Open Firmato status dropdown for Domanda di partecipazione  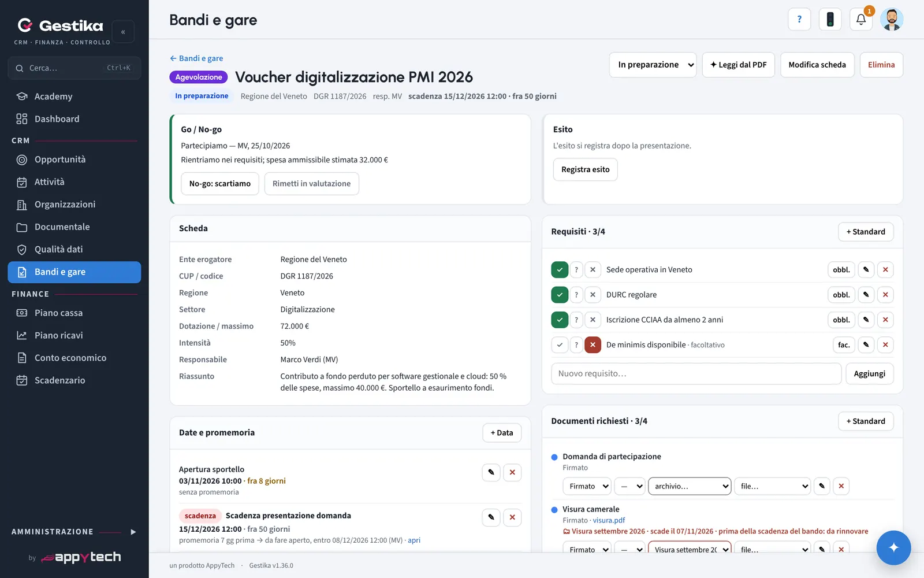tap(587, 486)
